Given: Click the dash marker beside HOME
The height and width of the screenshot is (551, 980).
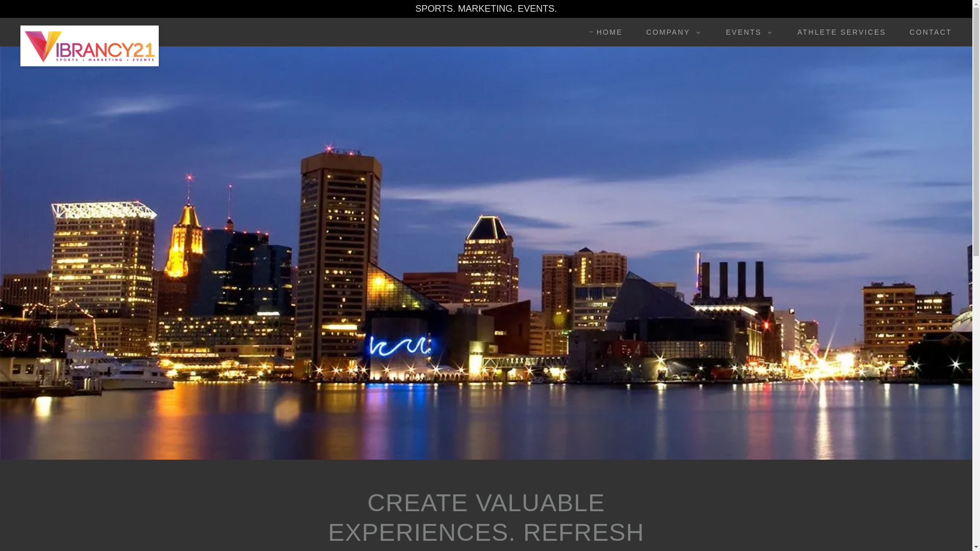Looking at the screenshot, I should pos(592,32).
